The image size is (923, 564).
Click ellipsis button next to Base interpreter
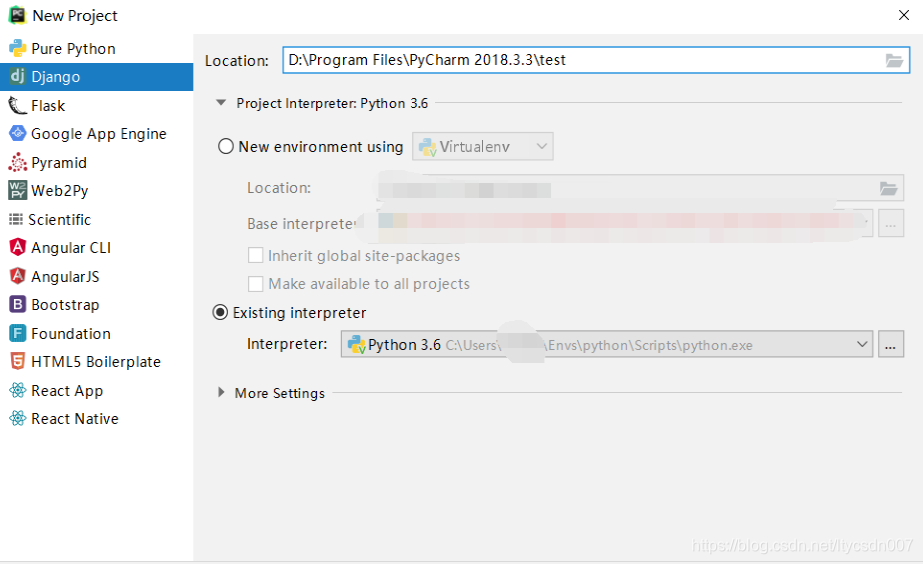(x=891, y=224)
